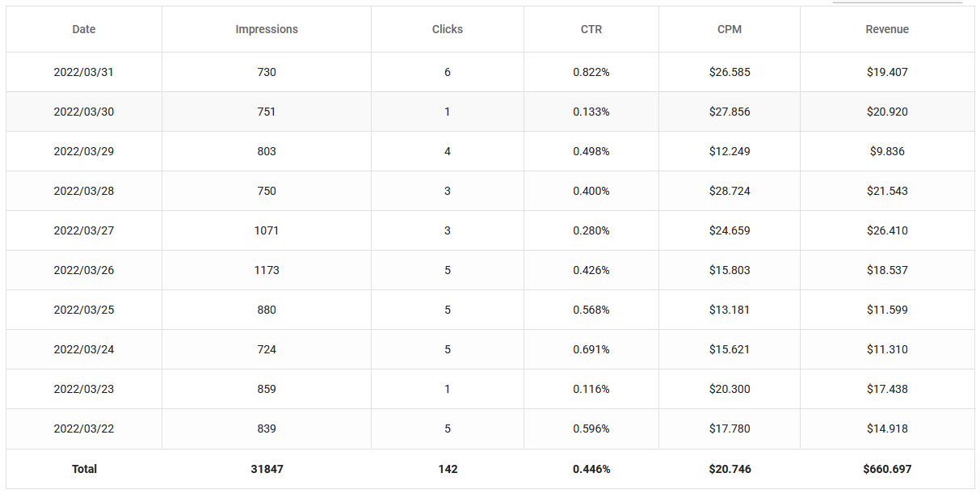Select the 2022/03/31 date cell
This screenshot has width=980, height=494.
pyautogui.click(x=84, y=72)
